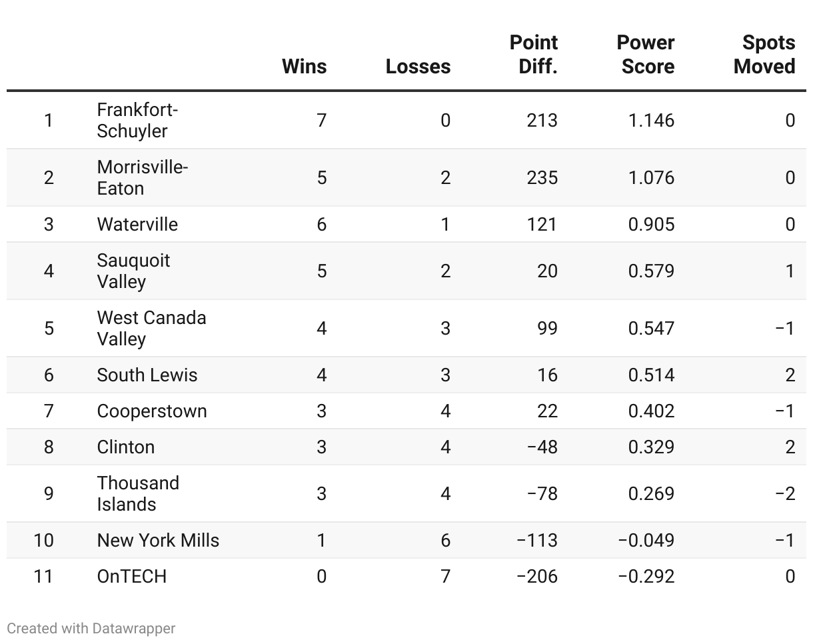Click OnTECH's power score −0.292
The width and height of the screenshot is (813, 644).
tap(646, 576)
